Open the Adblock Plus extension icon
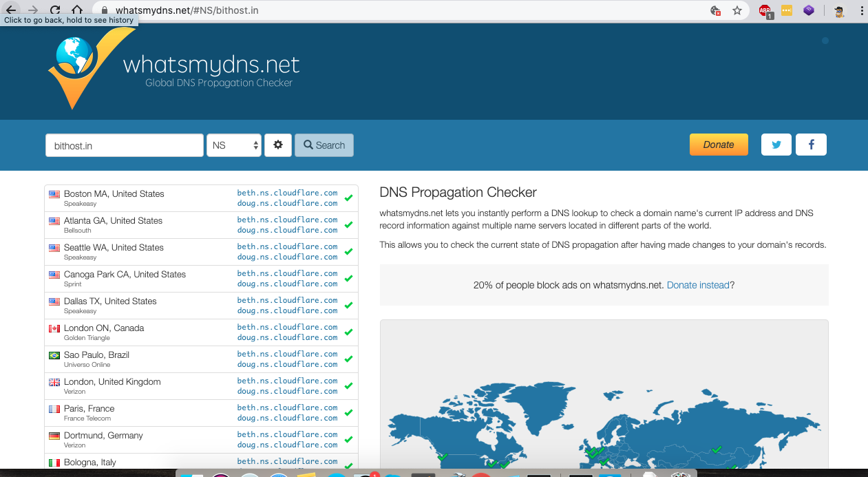Viewport: 868px width, 477px height. [x=765, y=11]
